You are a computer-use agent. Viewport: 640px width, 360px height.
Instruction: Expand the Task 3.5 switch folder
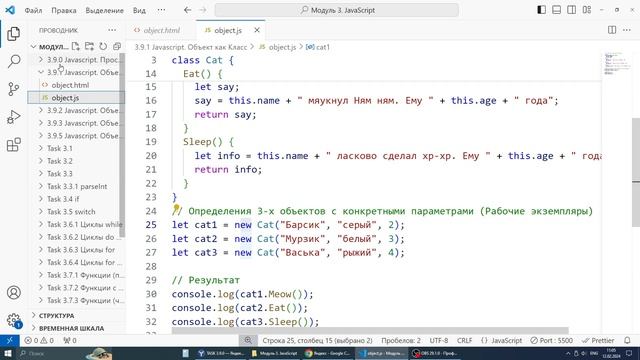(x=77, y=211)
